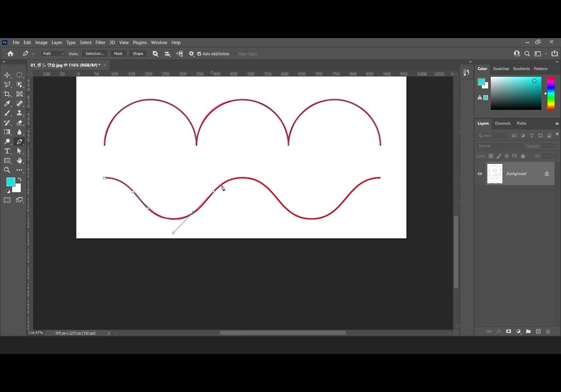The height and width of the screenshot is (392, 561).
Task: Select the Brush tool
Action: [7, 113]
